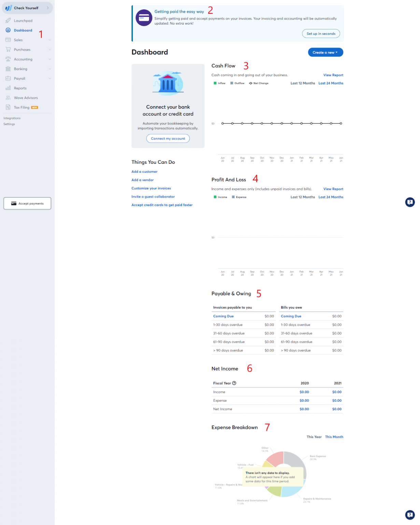Open Integrations from the sidebar
This screenshot has height=525, width=420.
pos(12,118)
